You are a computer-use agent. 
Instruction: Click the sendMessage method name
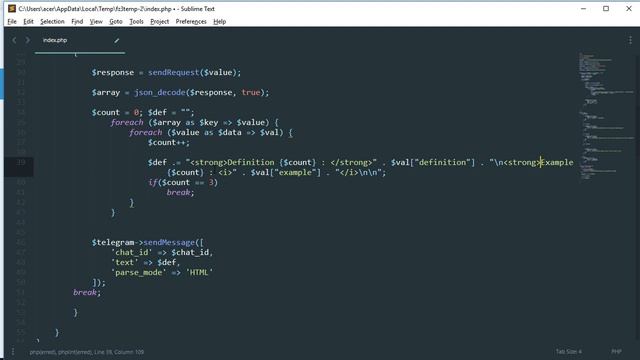[x=169, y=242]
